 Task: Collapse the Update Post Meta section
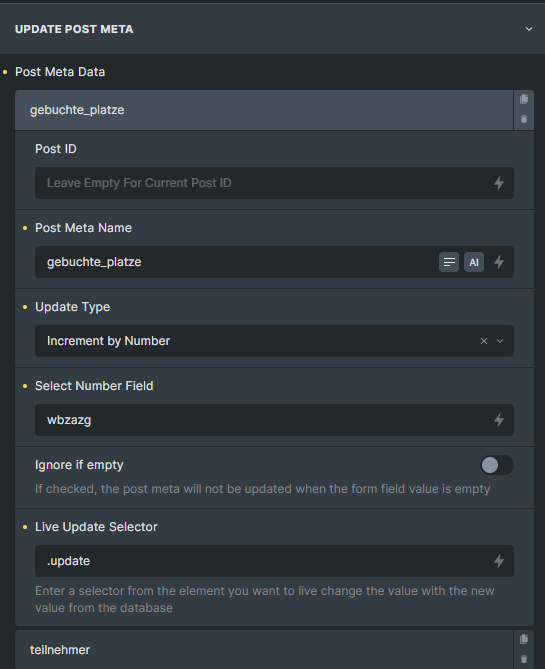pos(528,29)
